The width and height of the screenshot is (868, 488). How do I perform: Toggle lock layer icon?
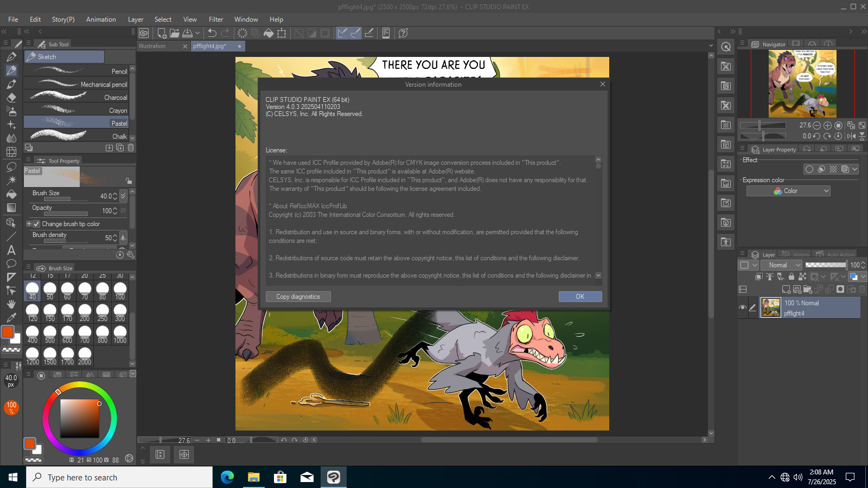[x=792, y=277]
